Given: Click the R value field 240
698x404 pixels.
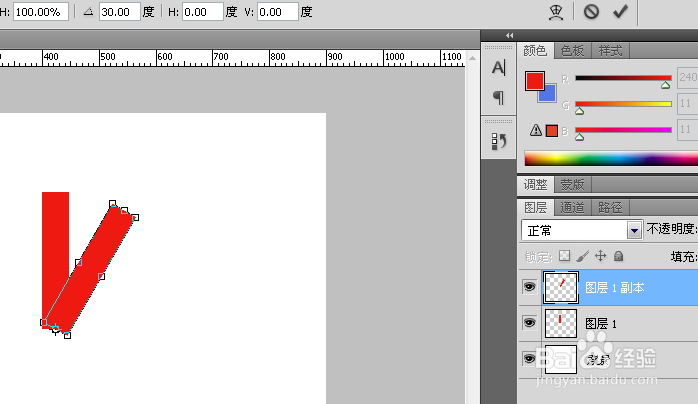Looking at the screenshot, I should click(687, 77).
